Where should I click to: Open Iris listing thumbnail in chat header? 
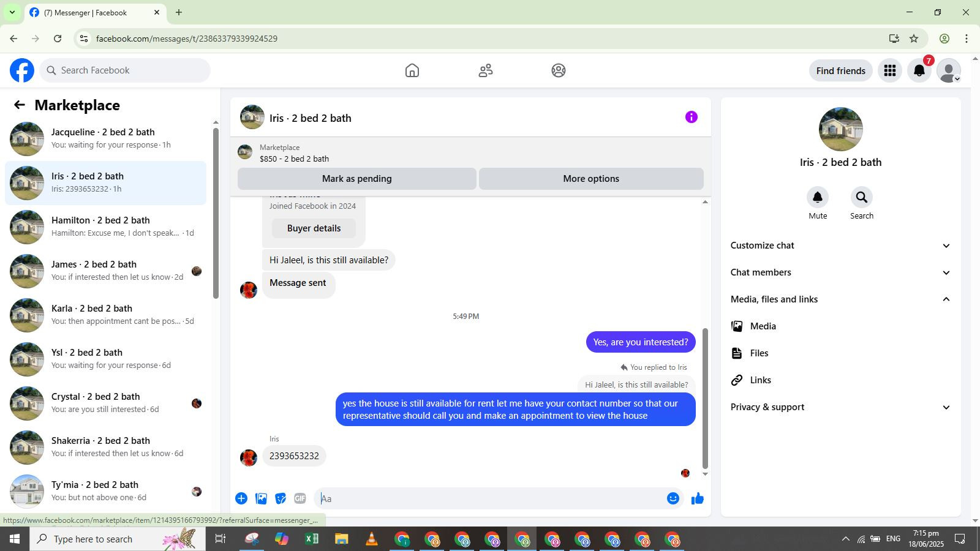tap(252, 117)
